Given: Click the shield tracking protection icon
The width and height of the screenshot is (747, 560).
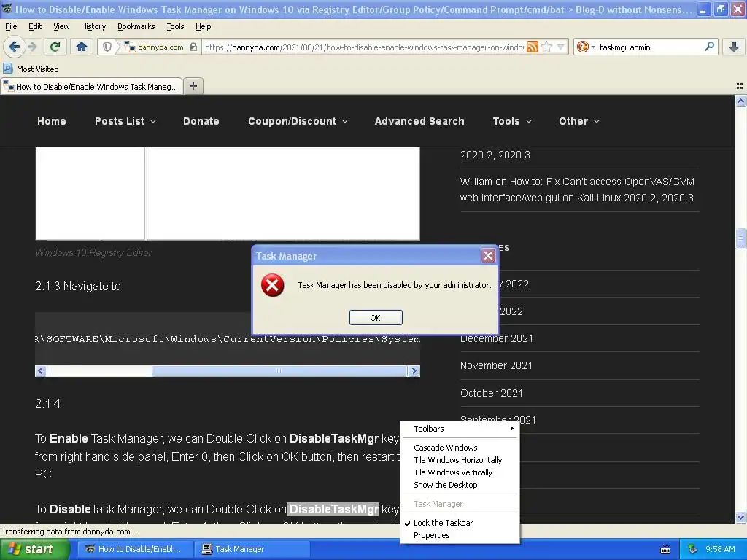Looking at the screenshot, I should coord(107,47).
